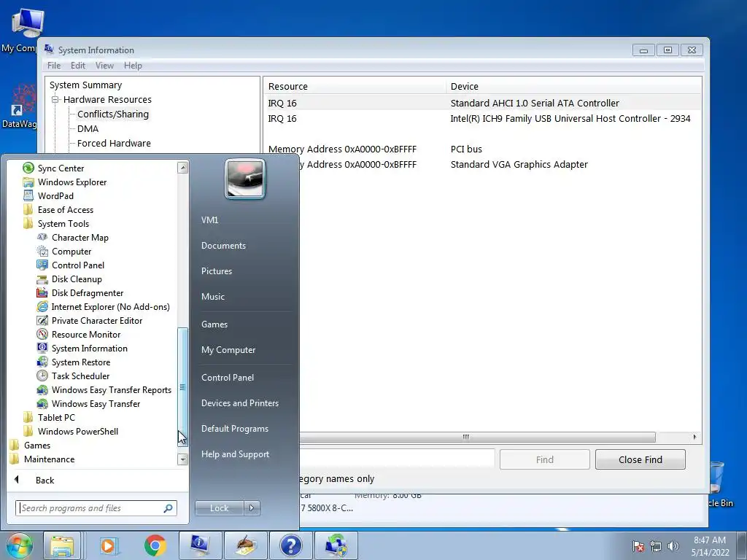Select Conflicts/Sharing in the tree
747x560 pixels.
tap(113, 114)
